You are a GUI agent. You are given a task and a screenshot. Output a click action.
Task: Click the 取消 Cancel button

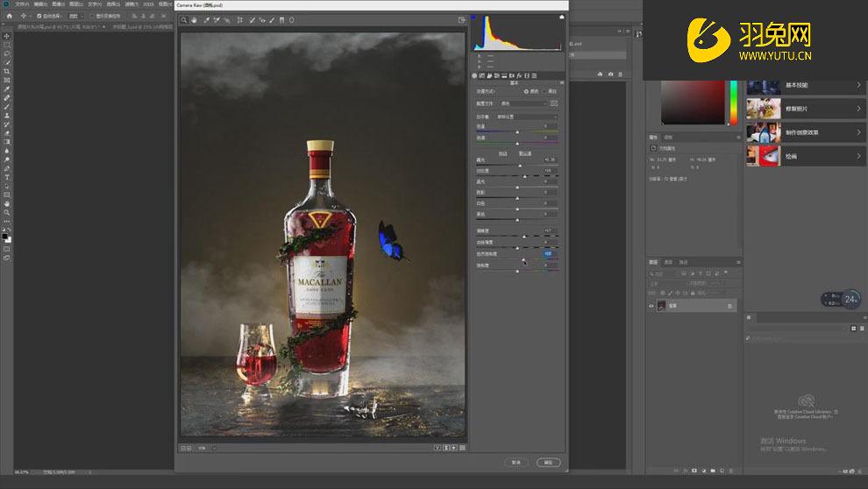[516, 463]
